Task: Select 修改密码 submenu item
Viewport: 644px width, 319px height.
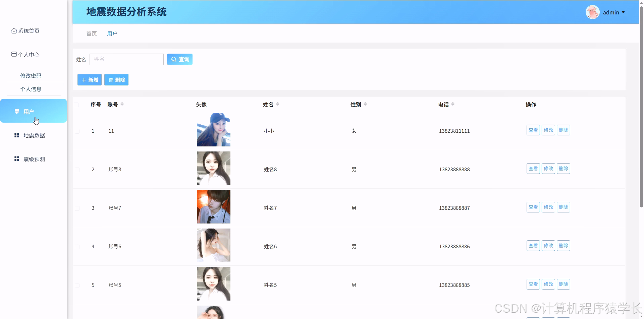Action: coord(31,76)
